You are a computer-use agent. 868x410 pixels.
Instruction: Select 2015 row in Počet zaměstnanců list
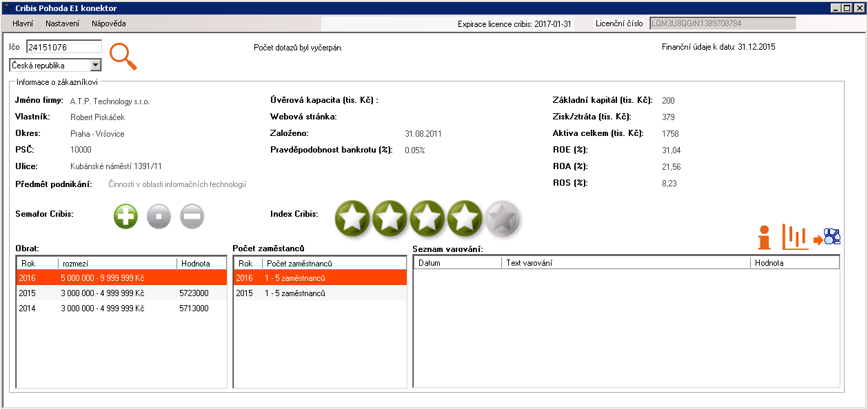(320, 293)
